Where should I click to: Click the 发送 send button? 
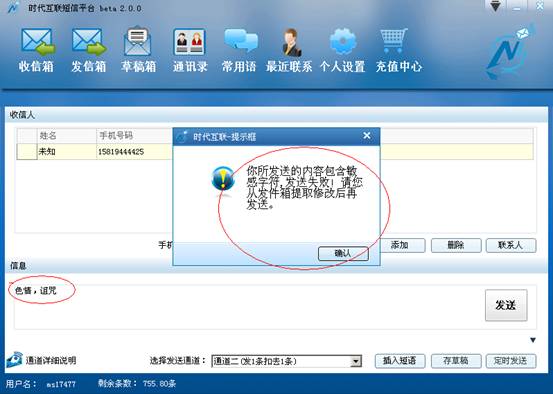506,305
